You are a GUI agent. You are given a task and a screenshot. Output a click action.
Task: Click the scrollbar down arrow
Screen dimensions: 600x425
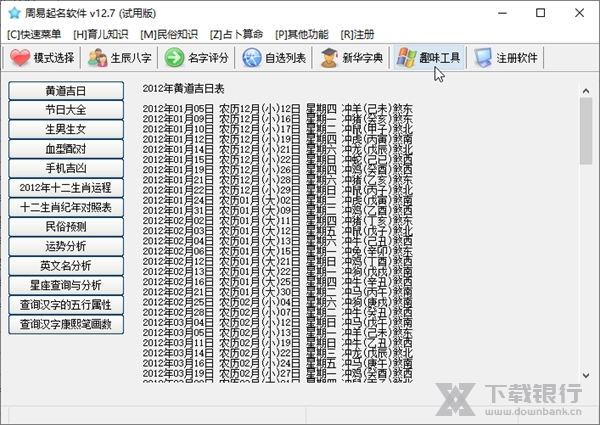click(586, 376)
